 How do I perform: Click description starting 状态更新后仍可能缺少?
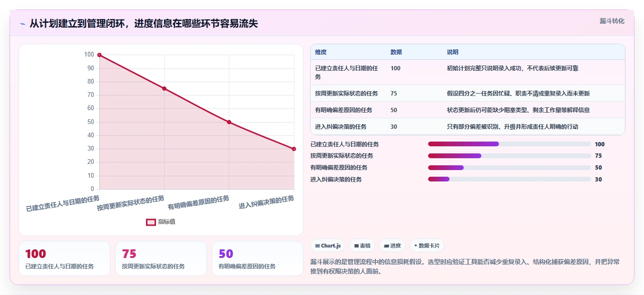coord(518,110)
